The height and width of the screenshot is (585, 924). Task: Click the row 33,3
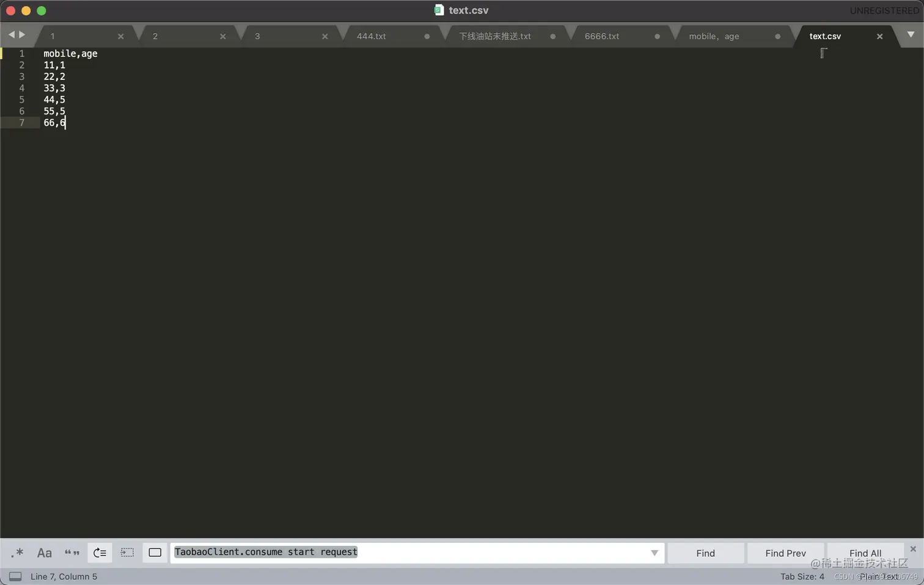(54, 88)
